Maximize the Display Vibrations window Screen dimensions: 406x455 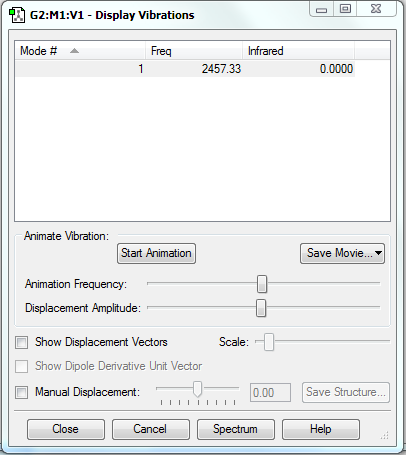pyautogui.click(x=345, y=9)
